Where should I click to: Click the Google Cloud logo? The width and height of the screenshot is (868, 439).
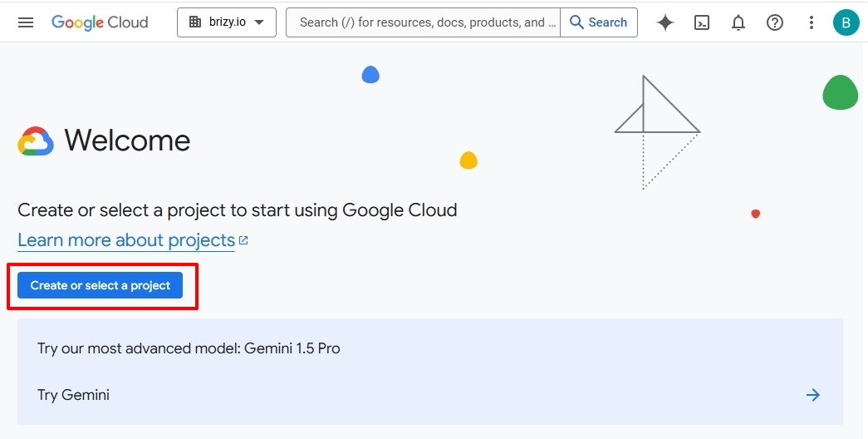click(100, 22)
